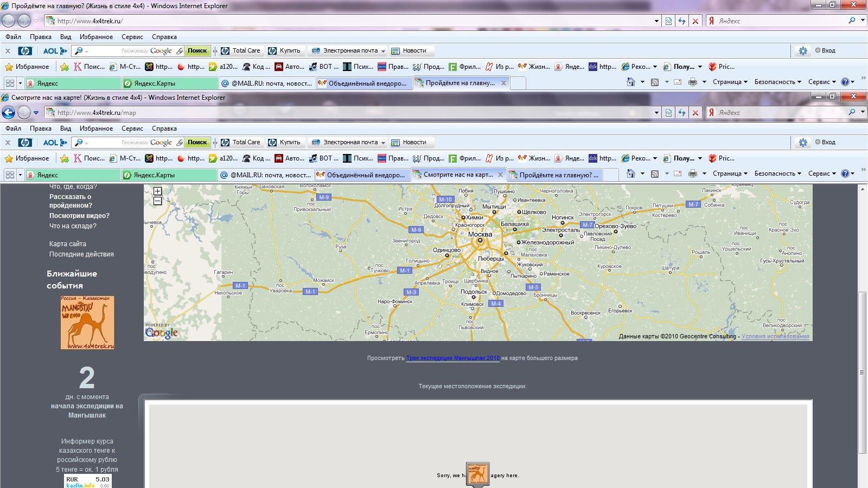The width and height of the screenshot is (868, 488).
Task: Go back using the blue Back arrow
Action: point(9,113)
